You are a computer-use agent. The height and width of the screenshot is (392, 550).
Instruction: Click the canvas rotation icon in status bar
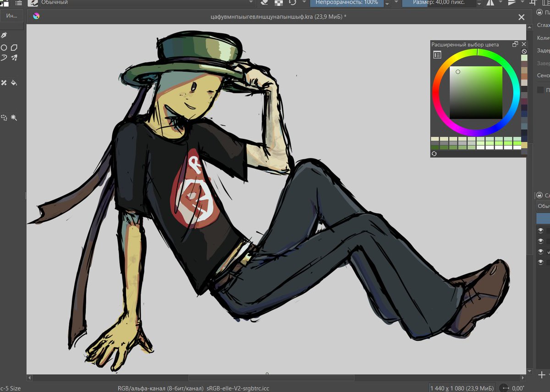point(504,388)
